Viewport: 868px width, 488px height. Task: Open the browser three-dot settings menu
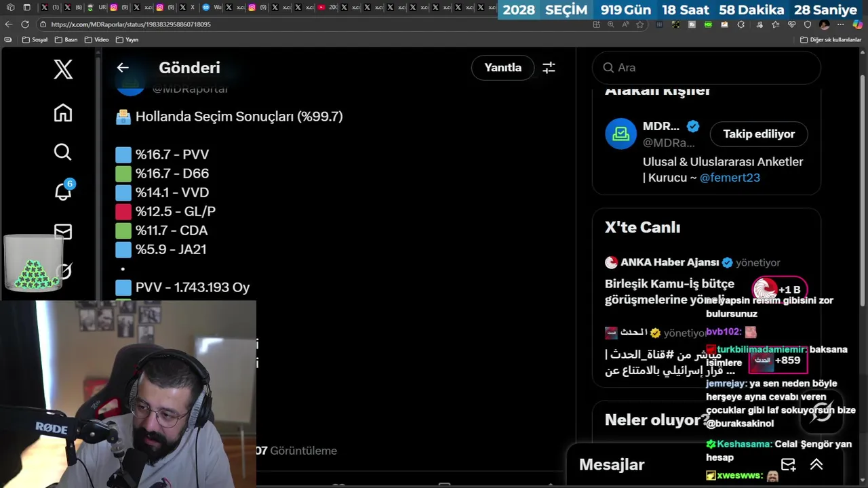[x=842, y=24]
